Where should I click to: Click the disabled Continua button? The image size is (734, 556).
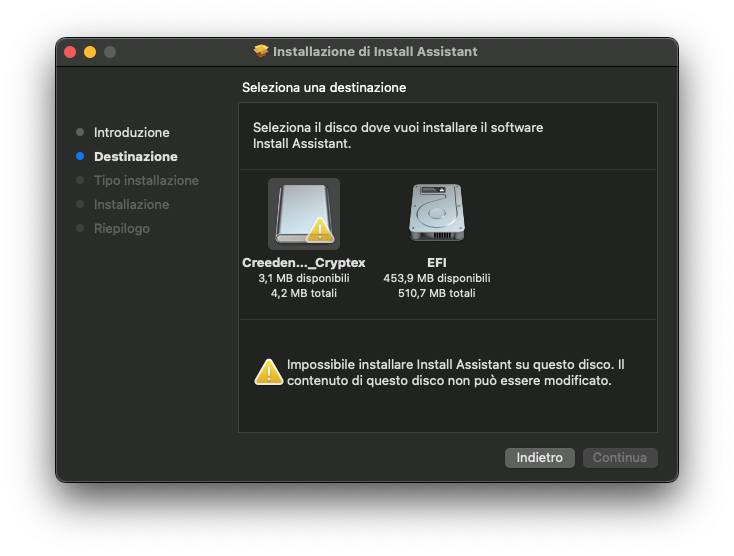pyautogui.click(x=620, y=457)
